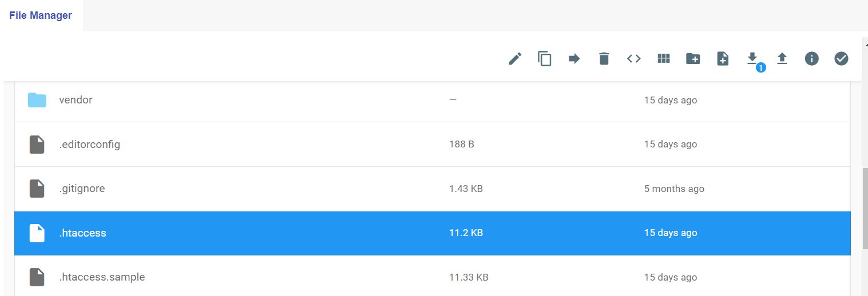Click the vertical scrollbar thumb
The image size is (868, 296).
click(x=865, y=209)
